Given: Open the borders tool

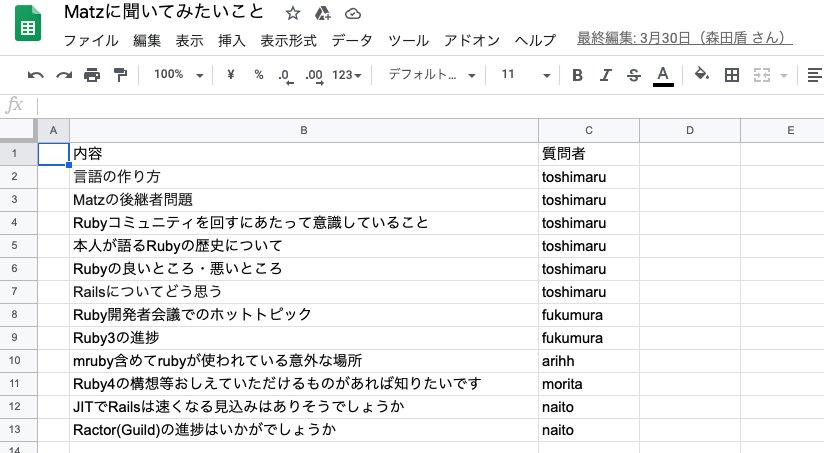Looking at the screenshot, I should pos(732,75).
